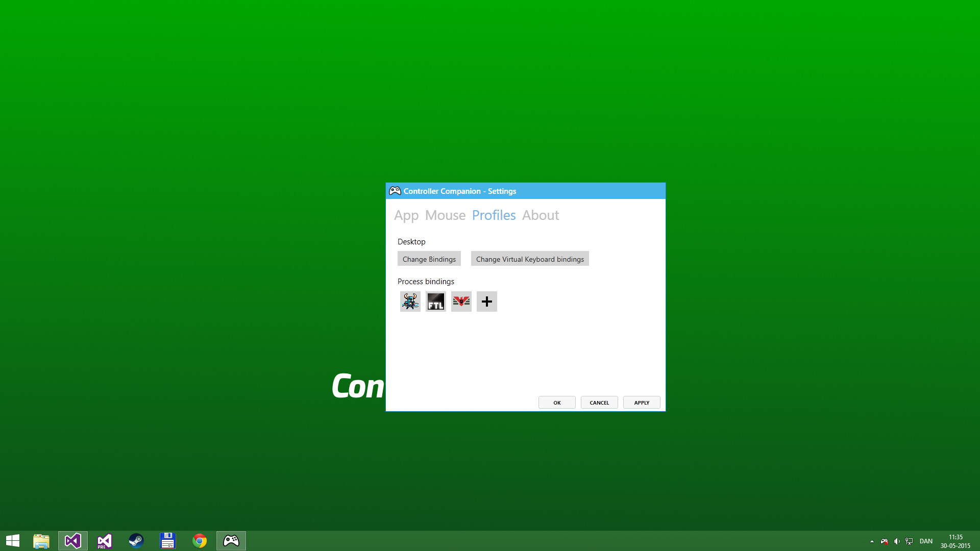This screenshot has width=980, height=551.
Task: Switch to the App tab
Action: (406, 215)
